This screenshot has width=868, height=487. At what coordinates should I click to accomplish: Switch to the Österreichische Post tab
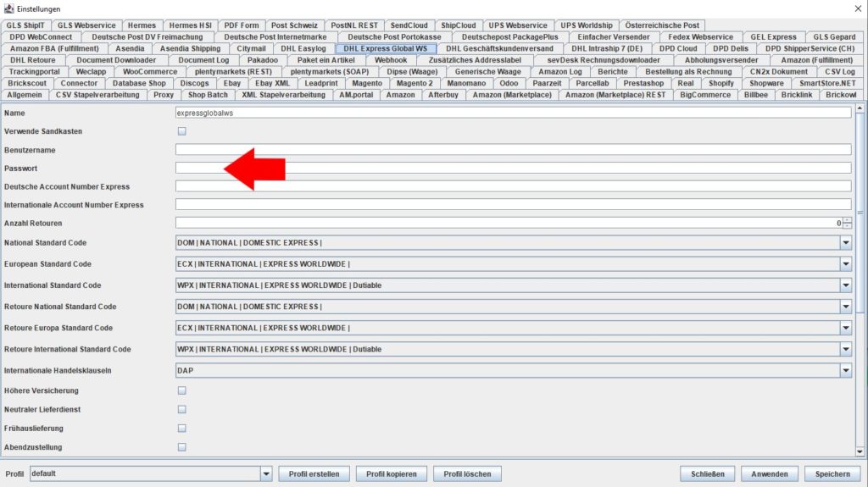coord(662,25)
